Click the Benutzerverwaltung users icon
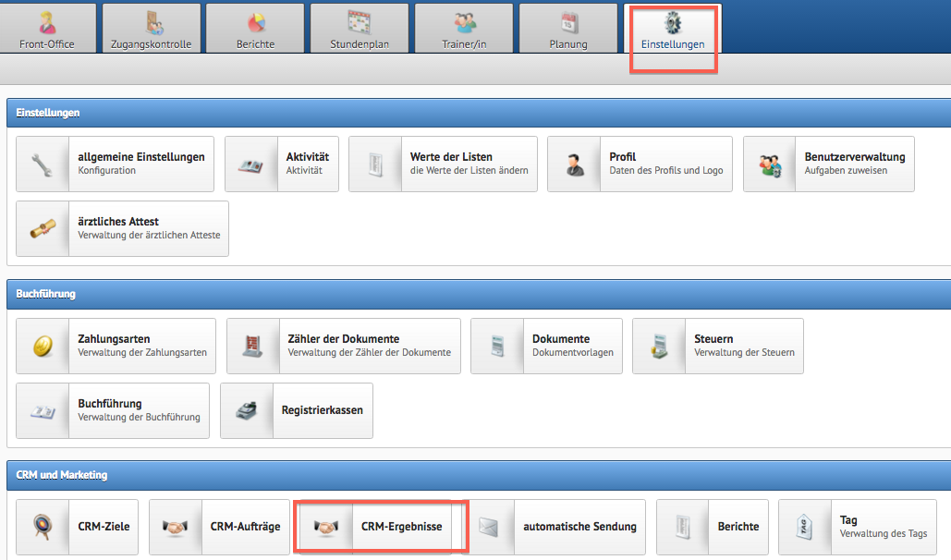Viewport: 951px width, 560px height. pos(770,165)
